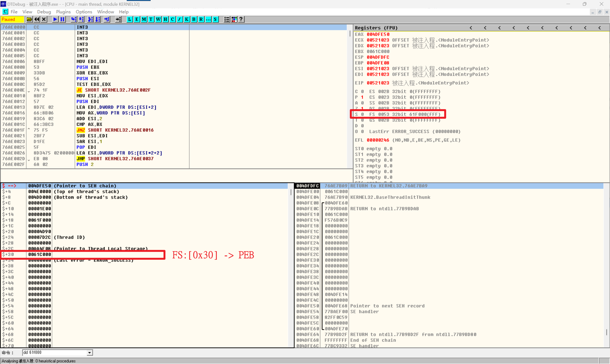Select the stack row KERNEL32.BaseThreadInitThunk
Image resolution: width=610 pixels, height=364 pixels.
click(390, 197)
